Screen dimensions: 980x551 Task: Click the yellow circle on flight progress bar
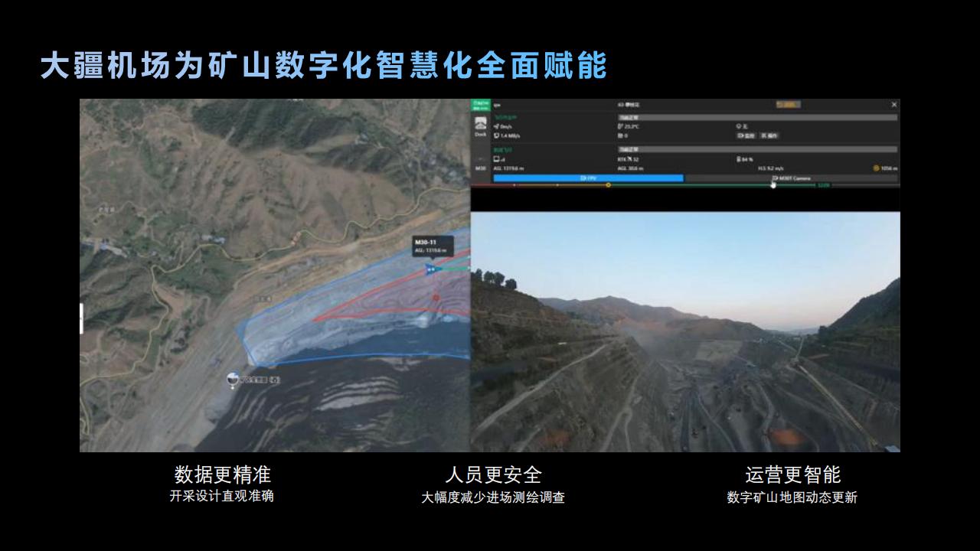click(x=608, y=185)
